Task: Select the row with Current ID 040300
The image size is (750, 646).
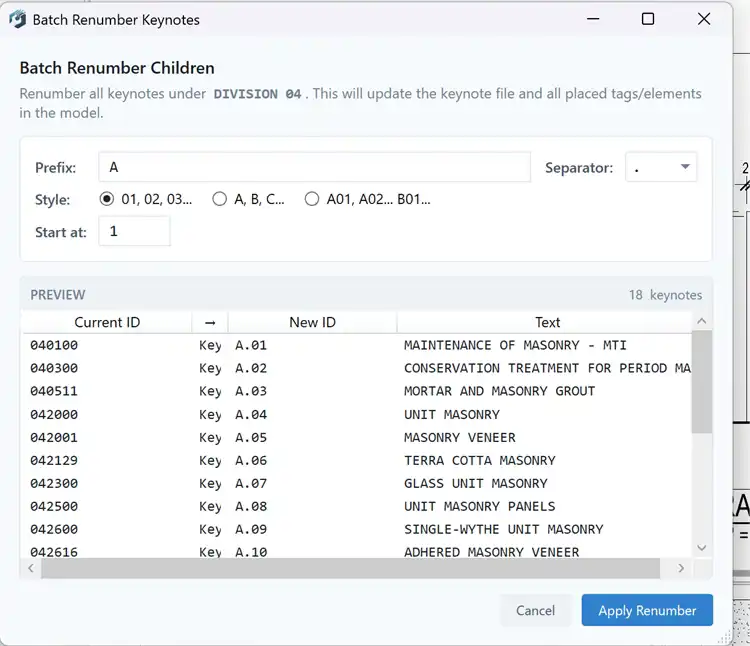Action: 356,368
